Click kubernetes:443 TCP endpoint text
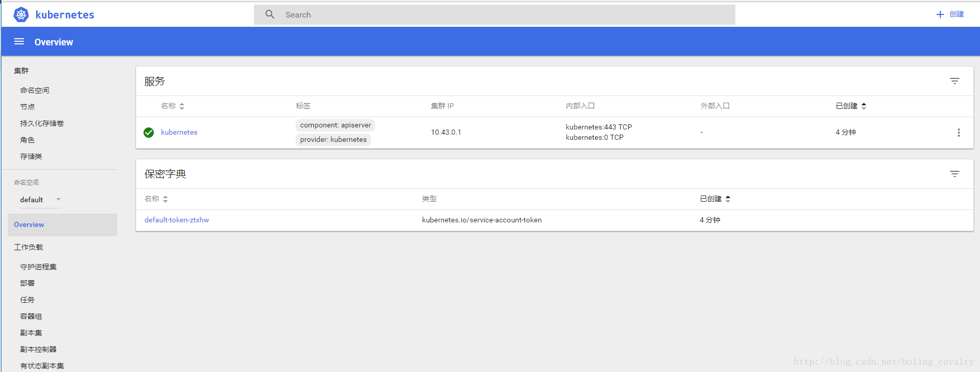The width and height of the screenshot is (980, 372). [x=599, y=127]
